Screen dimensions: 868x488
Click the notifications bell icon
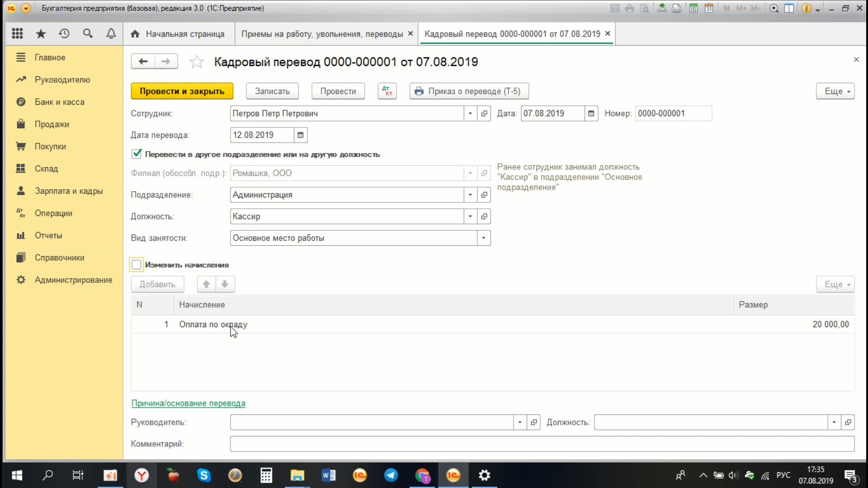coord(111,33)
